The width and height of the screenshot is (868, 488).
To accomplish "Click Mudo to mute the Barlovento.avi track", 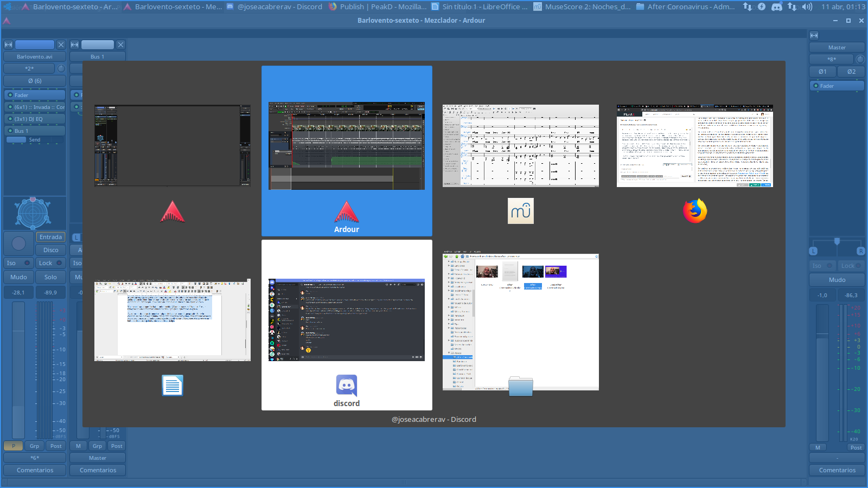I will tap(18, 277).
